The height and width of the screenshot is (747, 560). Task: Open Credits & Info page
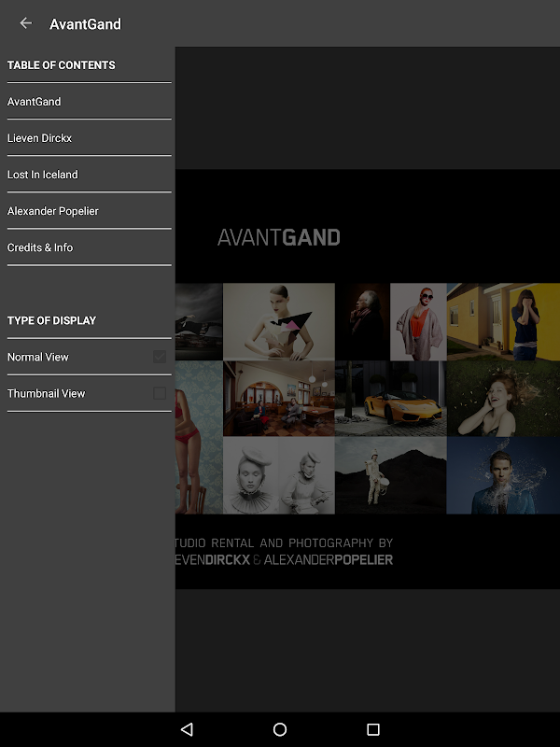89,247
